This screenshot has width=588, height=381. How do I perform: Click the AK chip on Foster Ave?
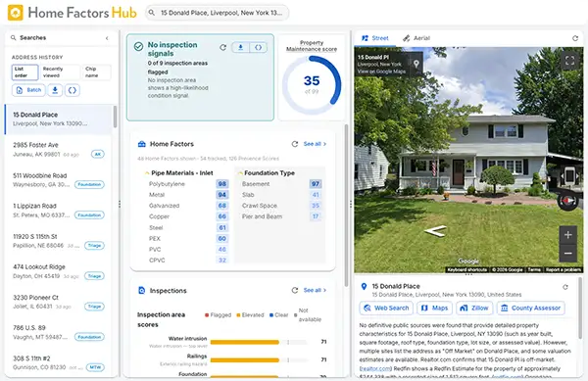click(98, 154)
